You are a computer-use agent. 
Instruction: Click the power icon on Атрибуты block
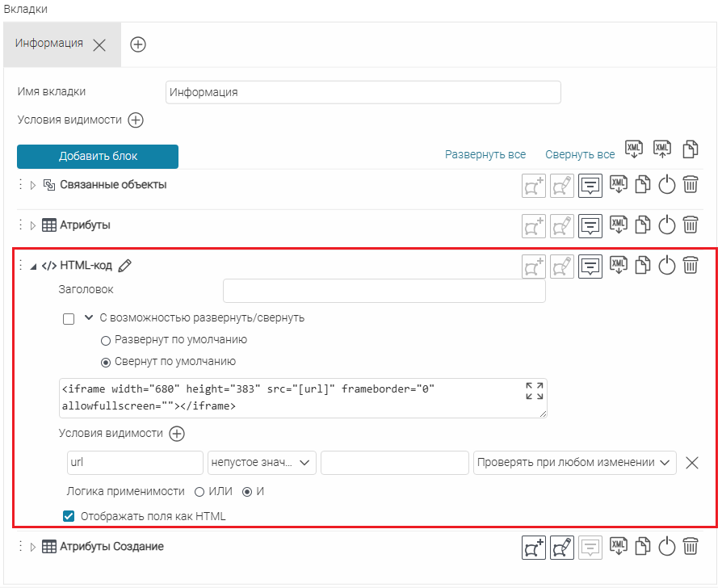[x=666, y=225]
